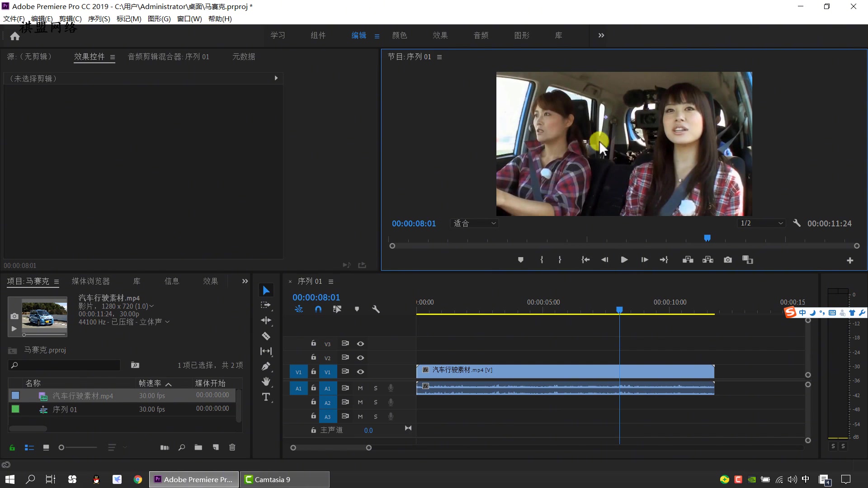Click the Add Marker button in Program monitor

click(x=520, y=260)
